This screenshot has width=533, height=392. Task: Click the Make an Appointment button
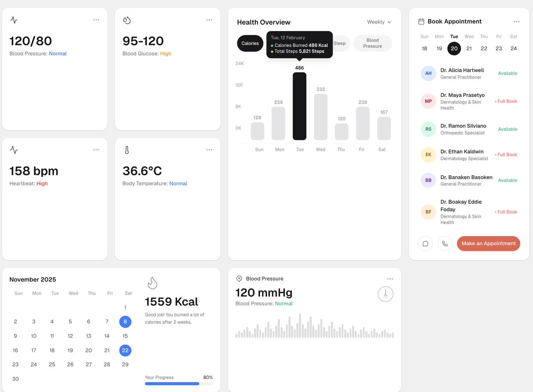tap(489, 243)
